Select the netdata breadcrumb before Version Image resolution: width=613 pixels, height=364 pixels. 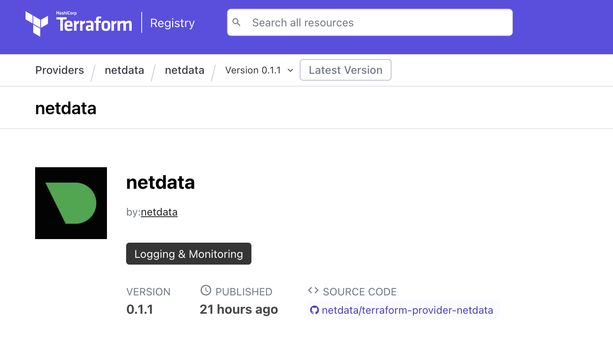[184, 70]
